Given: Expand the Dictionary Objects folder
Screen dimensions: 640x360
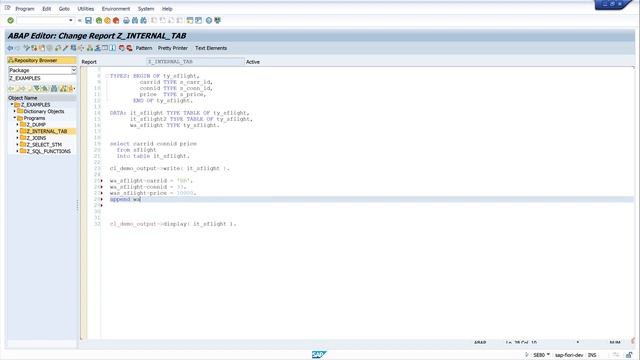Looking at the screenshot, I should (15, 111).
